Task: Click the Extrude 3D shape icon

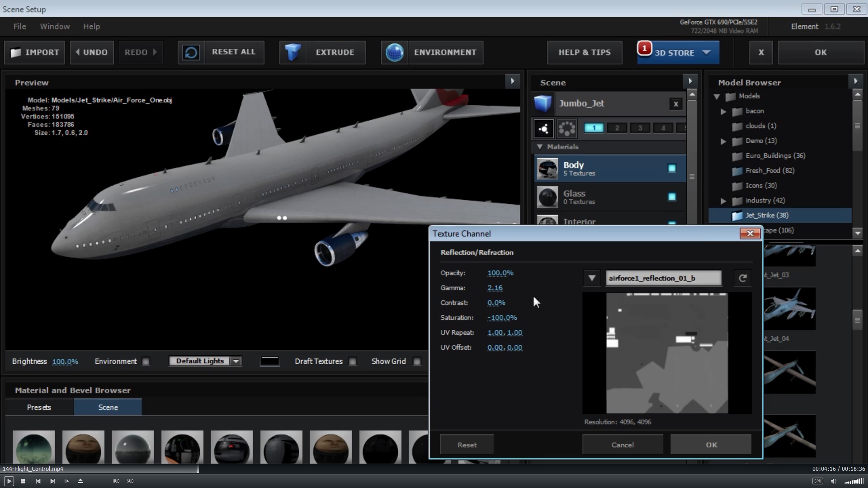Action: pos(292,52)
